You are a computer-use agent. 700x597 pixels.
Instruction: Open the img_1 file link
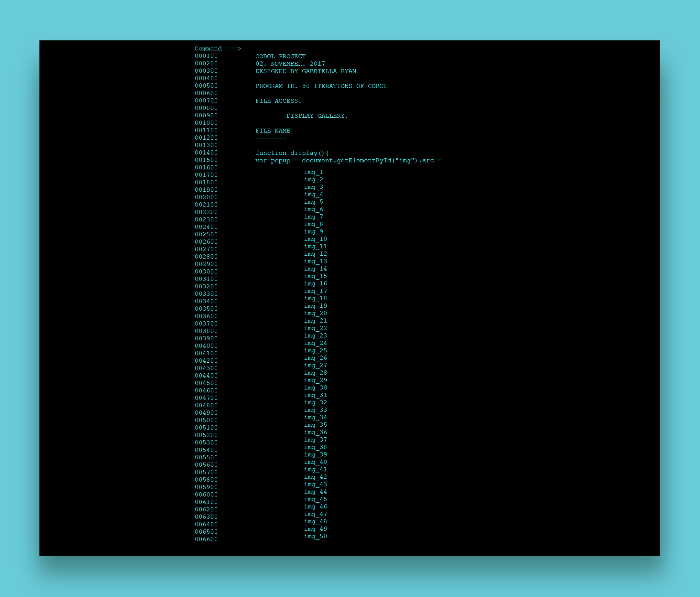(313, 172)
